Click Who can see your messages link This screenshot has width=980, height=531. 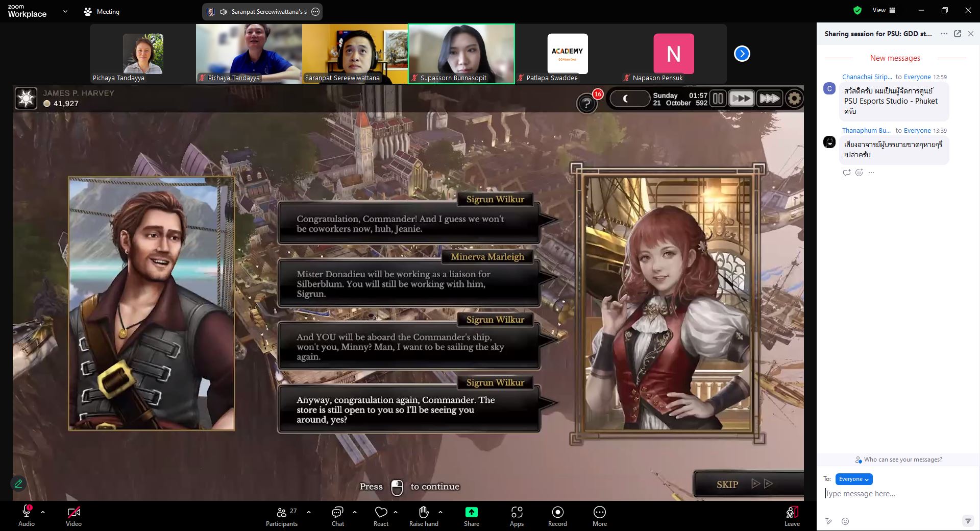(902, 460)
